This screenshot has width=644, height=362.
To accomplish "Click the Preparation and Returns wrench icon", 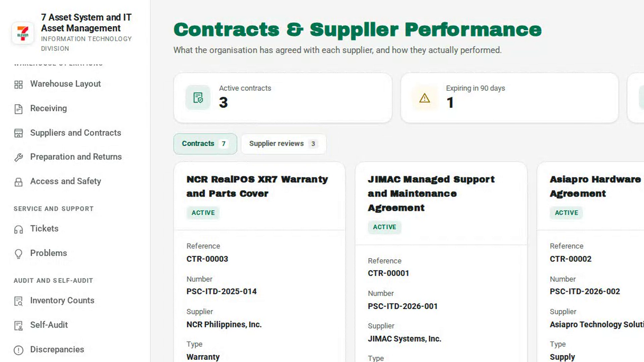I will [18, 158].
